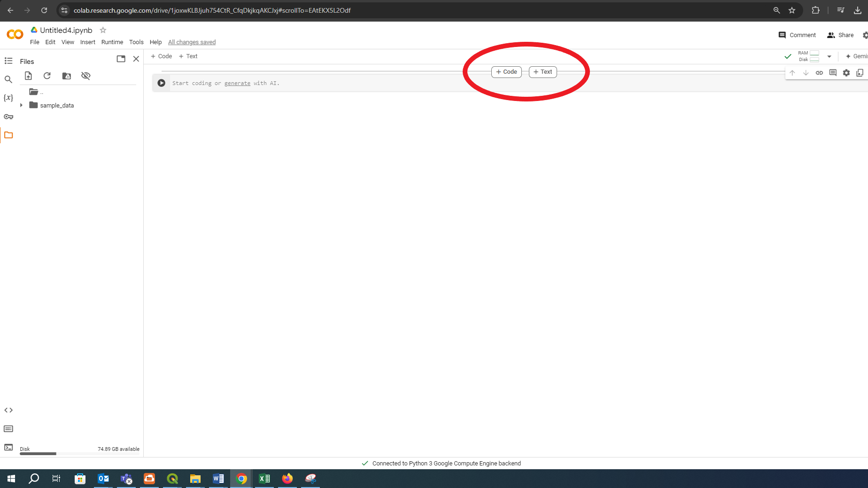Click the circled + Code button
The width and height of the screenshot is (868, 488).
coord(506,72)
